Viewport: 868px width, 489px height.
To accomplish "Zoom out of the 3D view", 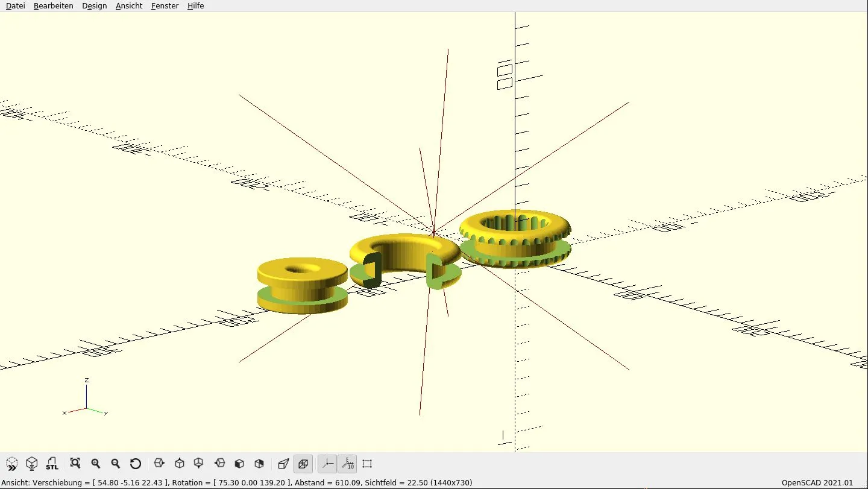I will click(115, 464).
